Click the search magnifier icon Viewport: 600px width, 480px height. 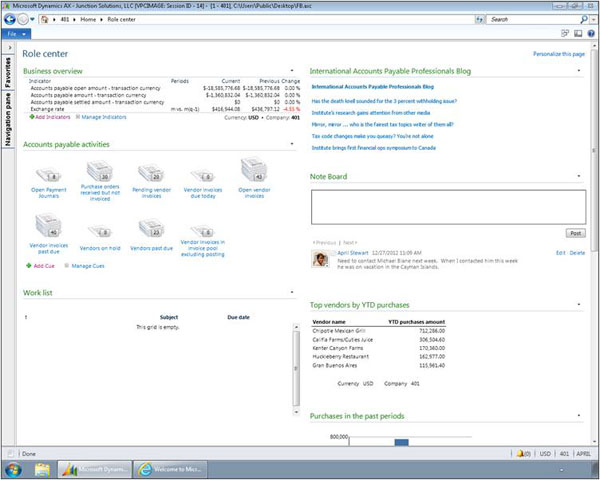pos(584,19)
